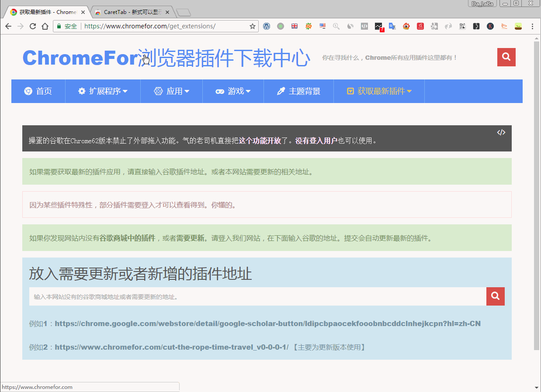Click the browser back arrow

[8, 26]
